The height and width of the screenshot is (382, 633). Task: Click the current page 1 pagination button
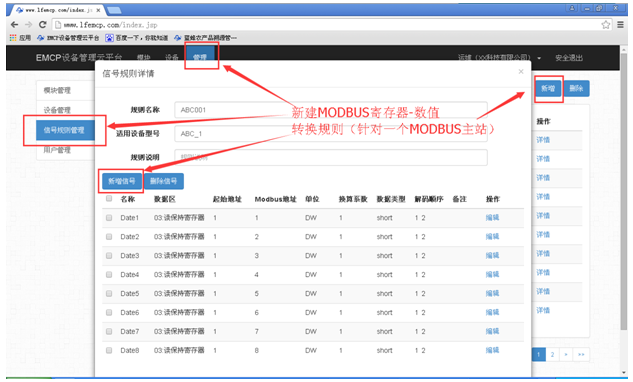[539, 355]
